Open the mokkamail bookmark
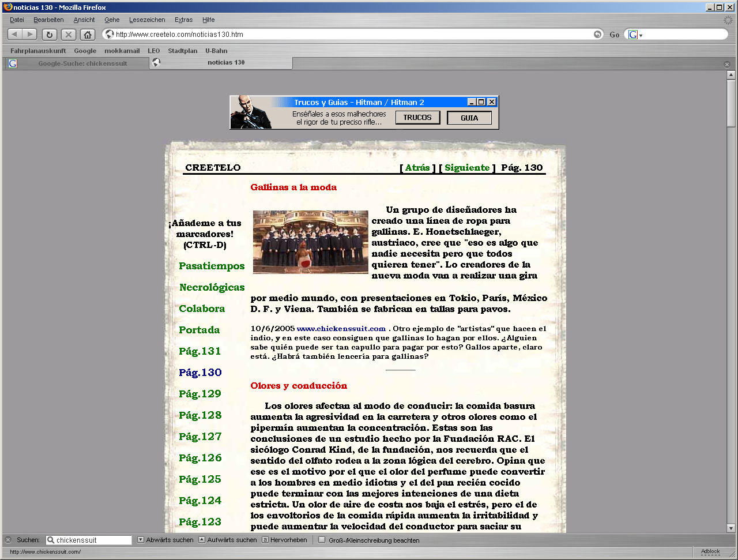The height and width of the screenshot is (560, 738). click(x=122, y=51)
